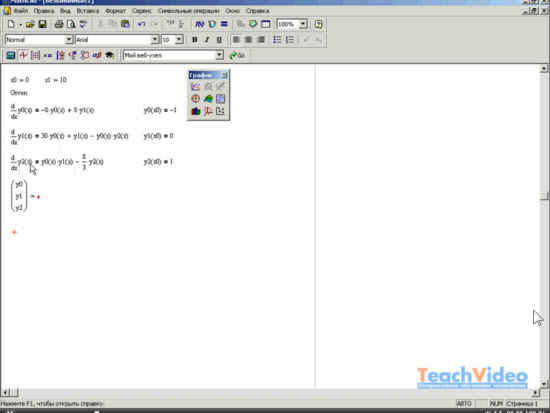Open the font size 10 dropdown
The height and width of the screenshot is (413, 550).
[179, 40]
